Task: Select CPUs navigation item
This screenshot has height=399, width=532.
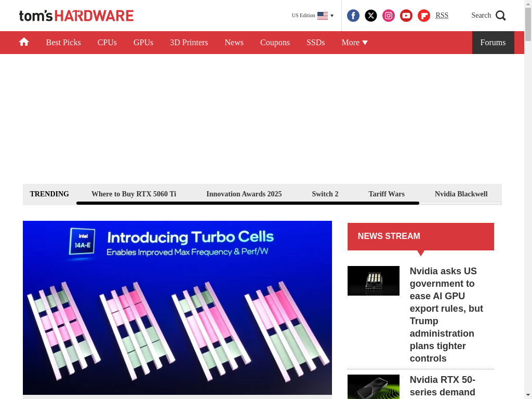Action: pyautogui.click(x=107, y=43)
